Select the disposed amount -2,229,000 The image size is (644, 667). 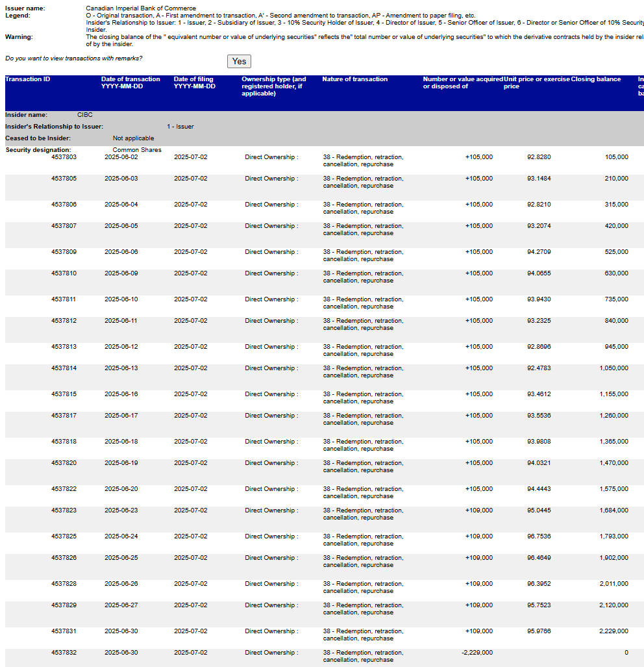[x=477, y=653]
